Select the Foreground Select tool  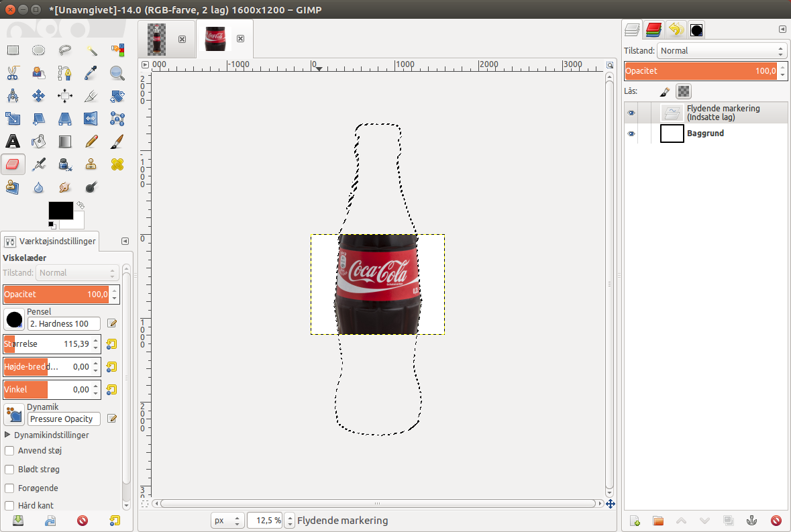(x=39, y=73)
